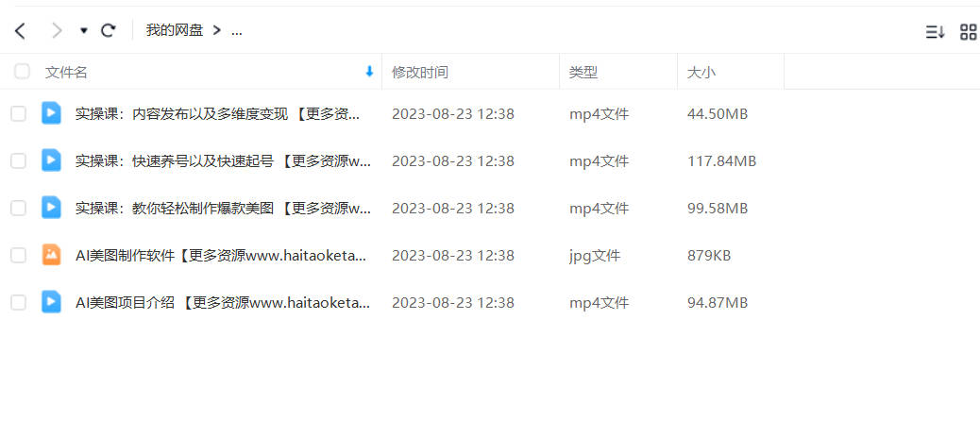Click video icon of 内容发布以及多维度变现

pos(51,113)
